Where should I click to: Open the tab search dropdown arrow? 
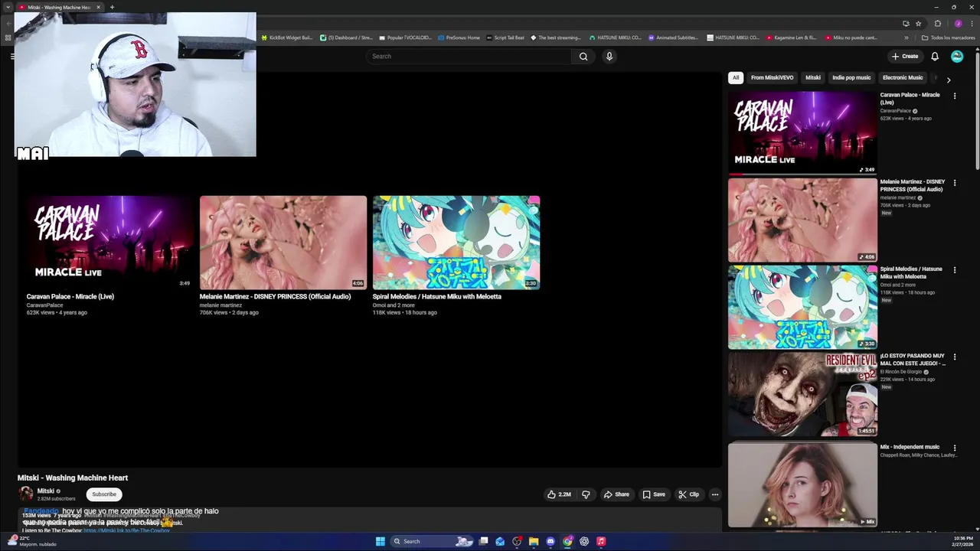pyautogui.click(x=8, y=7)
